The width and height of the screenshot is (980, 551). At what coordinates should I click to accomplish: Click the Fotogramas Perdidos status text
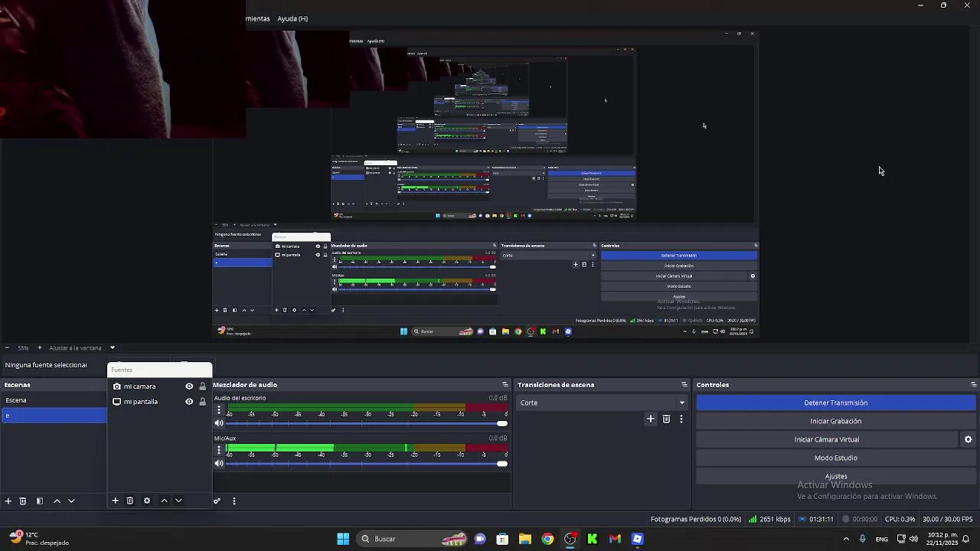pyautogui.click(x=696, y=519)
